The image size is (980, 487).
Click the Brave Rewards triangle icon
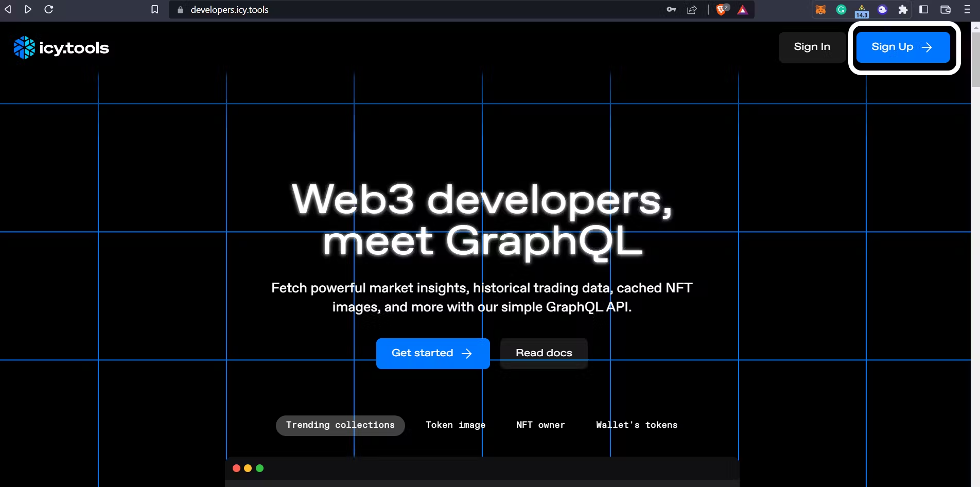click(743, 9)
